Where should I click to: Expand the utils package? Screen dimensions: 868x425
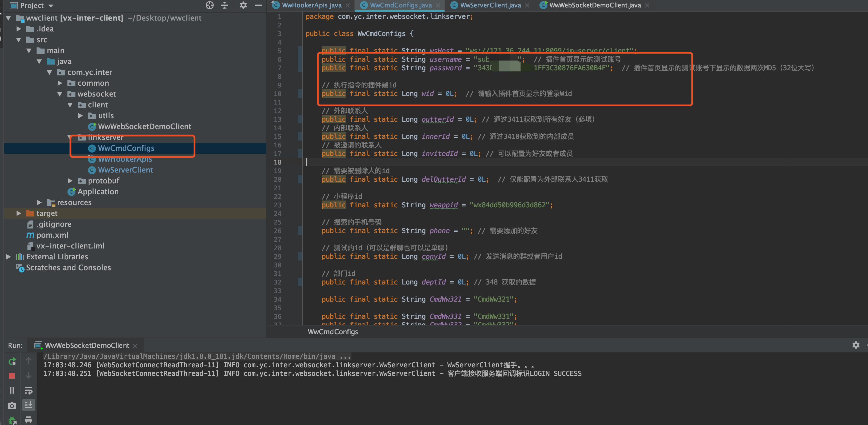[81, 115]
